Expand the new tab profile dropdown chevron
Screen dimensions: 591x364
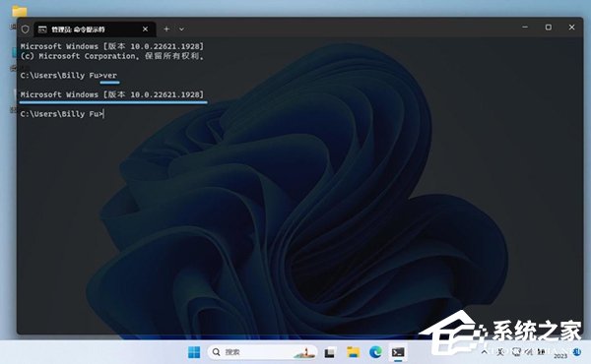pos(181,29)
